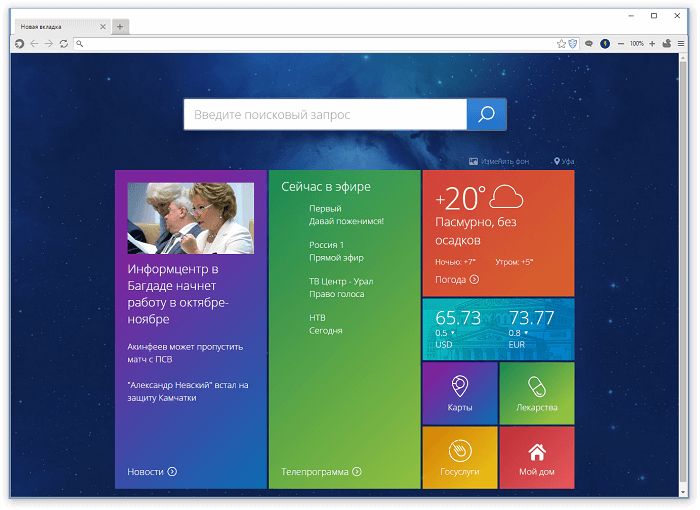Image resolution: width=700 pixels, height=510 pixels.
Task: Open the news photo thumbnail
Action: click(x=191, y=218)
